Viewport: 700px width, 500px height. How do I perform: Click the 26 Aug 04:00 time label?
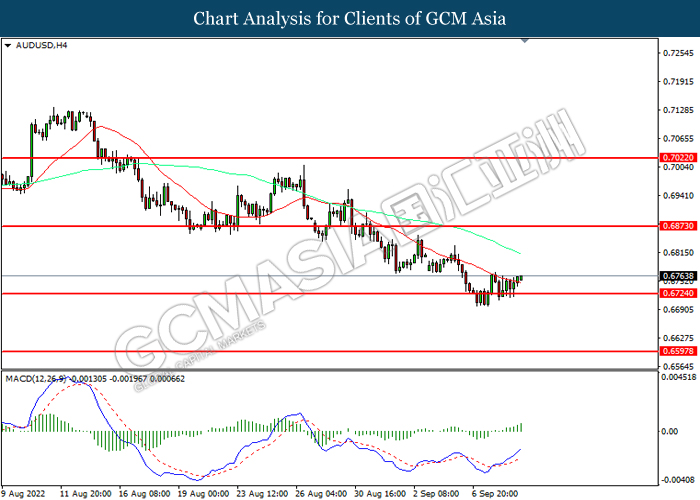tap(321, 493)
